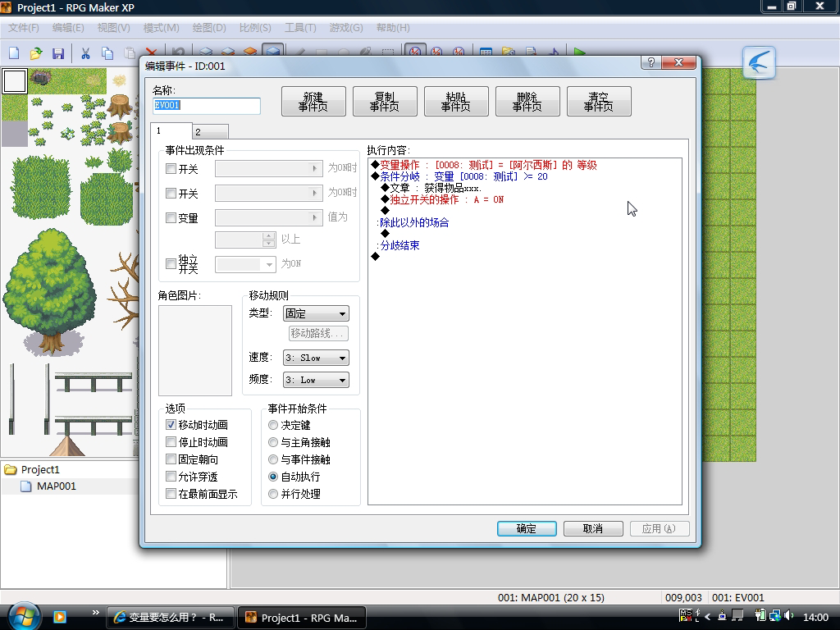The width and height of the screenshot is (840, 630).
Task: Switch to event page tab 1
Action: pos(171,130)
